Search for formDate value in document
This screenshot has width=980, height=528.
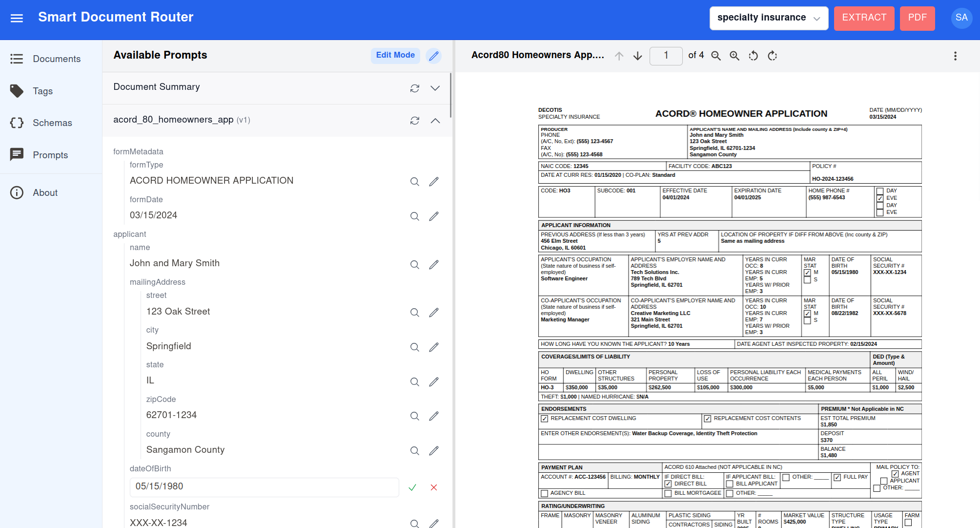(414, 216)
